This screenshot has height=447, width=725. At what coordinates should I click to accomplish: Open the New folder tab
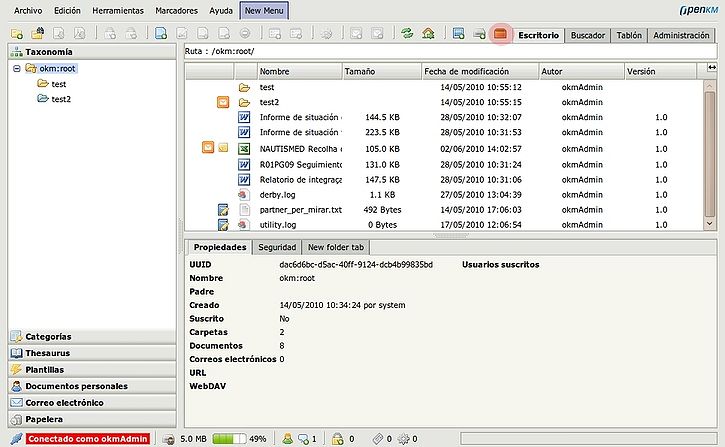tap(336, 247)
